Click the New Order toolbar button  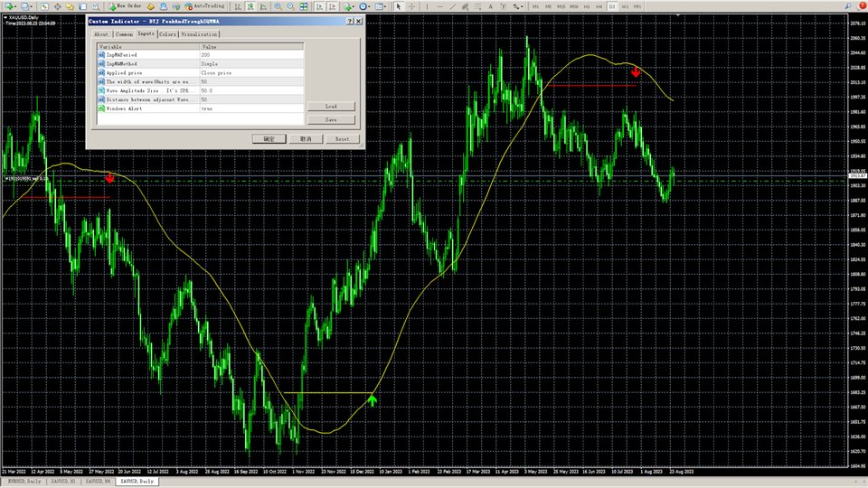click(x=126, y=6)
